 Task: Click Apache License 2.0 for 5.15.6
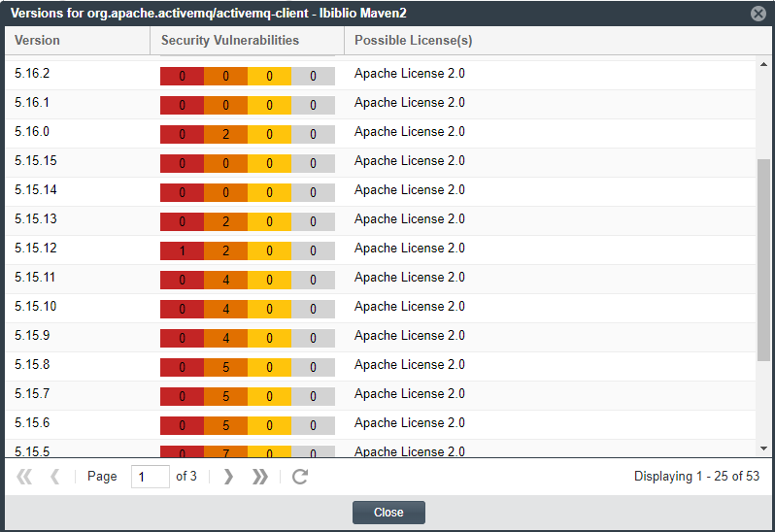pyautogui.click(x=410, y=423)
